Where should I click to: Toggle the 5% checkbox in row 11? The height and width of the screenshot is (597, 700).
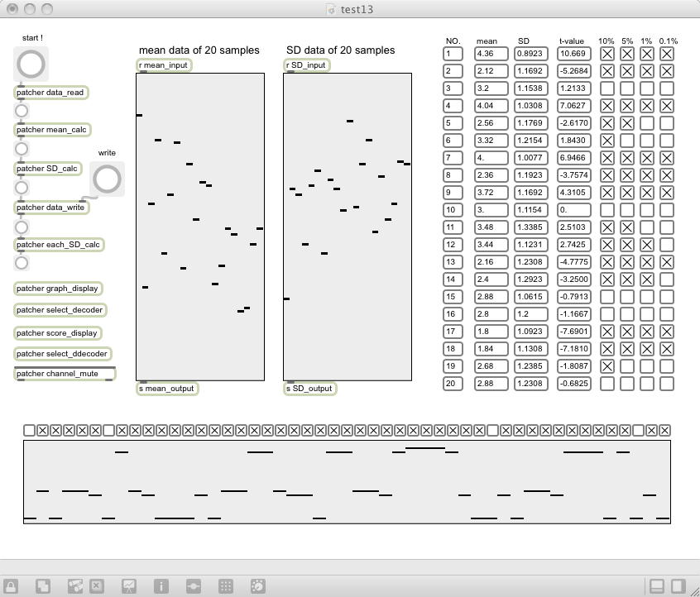(x=627, y=227)
